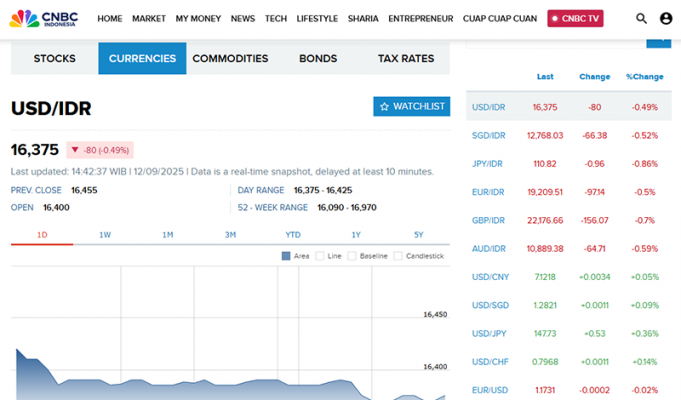The width and height of the screenshot is (681, 400).
Task: Select the YTD chart range tab
Action: [x=293, y=234]
